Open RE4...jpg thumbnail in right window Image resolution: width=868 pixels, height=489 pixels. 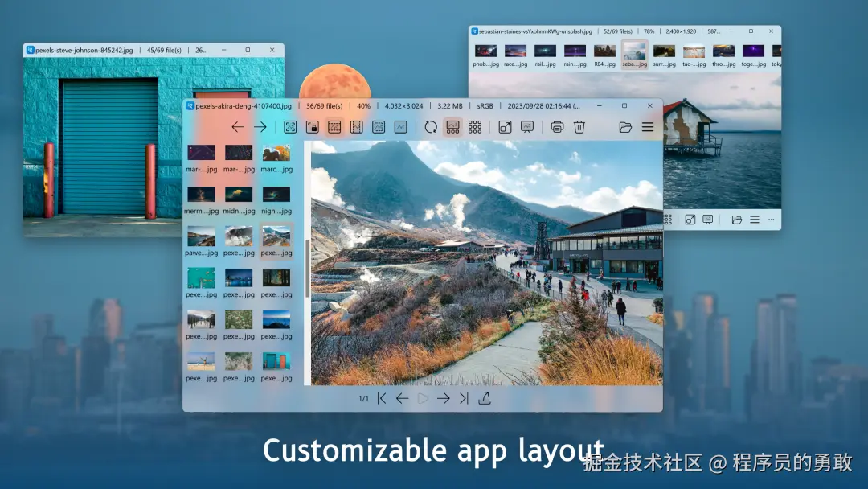tap(604, 55)
